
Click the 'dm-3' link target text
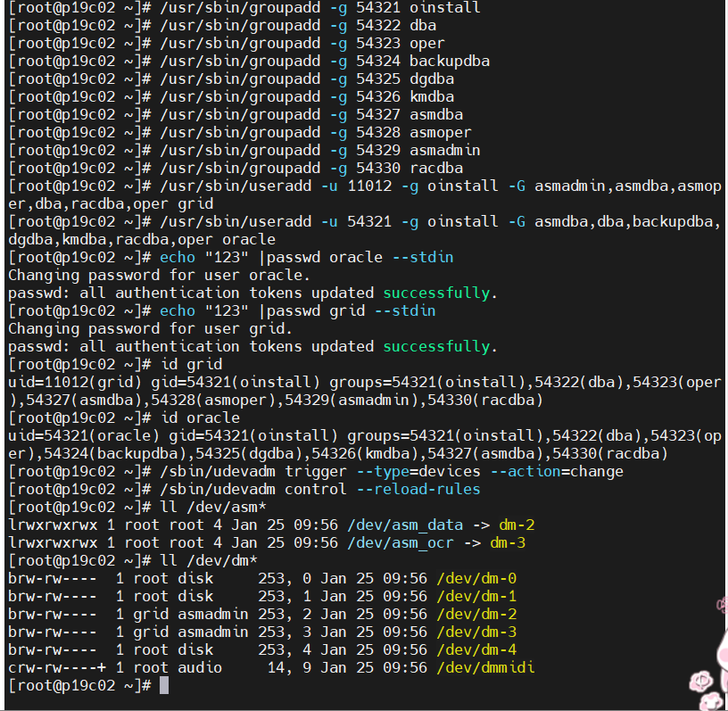(x=508, y=543)
